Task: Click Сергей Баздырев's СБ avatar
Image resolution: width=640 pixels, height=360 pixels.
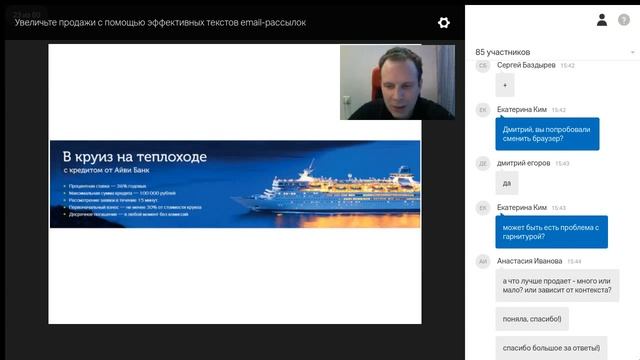Action: click(483, 65)
